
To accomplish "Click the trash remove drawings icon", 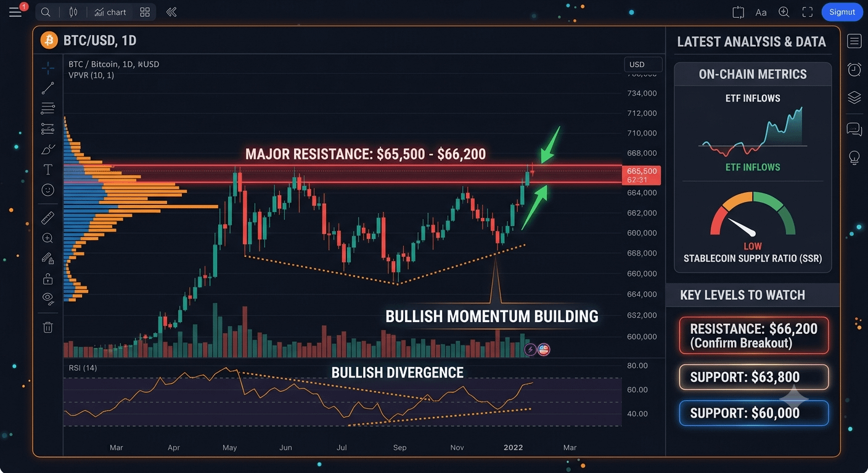I will click(47, 327).
